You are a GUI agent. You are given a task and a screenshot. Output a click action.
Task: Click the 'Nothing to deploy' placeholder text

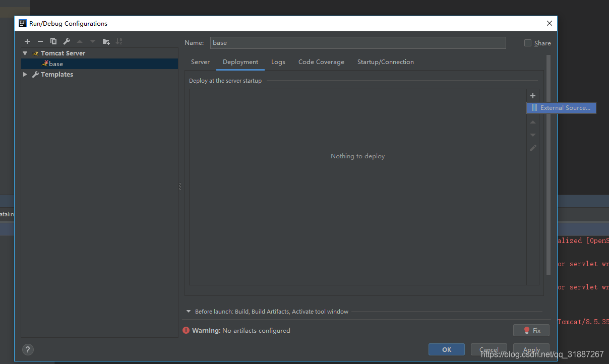pos(357,156)
